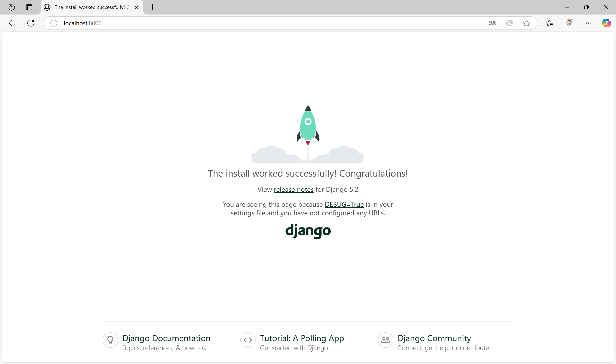616x364 pixels.
Task: Click the localhost:8000 address bar
Action: 246,23
